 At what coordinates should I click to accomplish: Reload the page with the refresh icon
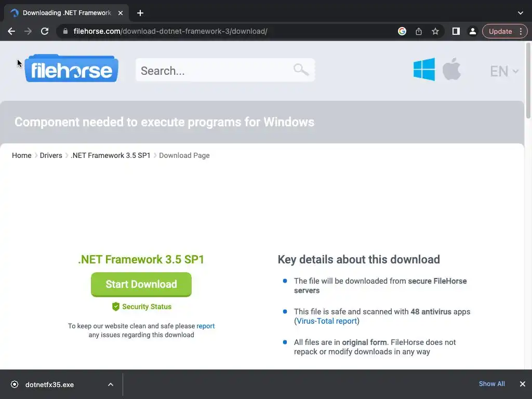click(x=45, y=31)
